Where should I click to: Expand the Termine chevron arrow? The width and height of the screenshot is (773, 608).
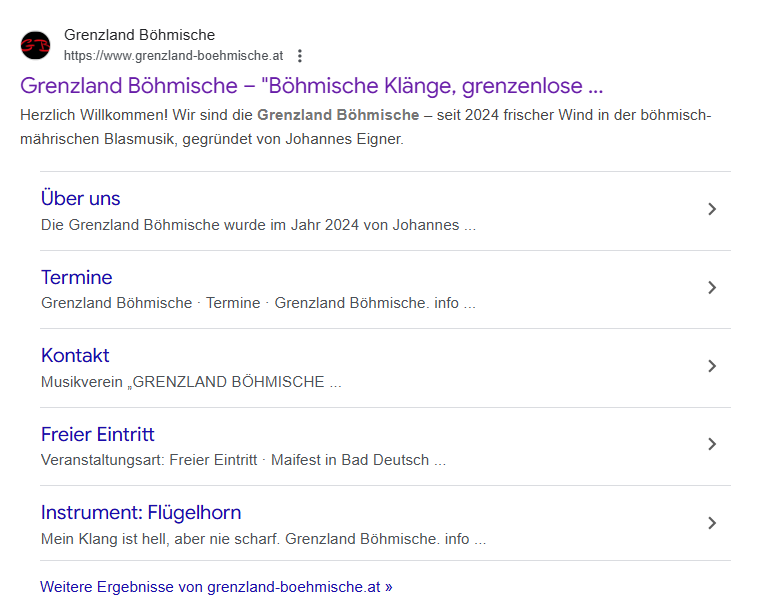click(712, 288)
